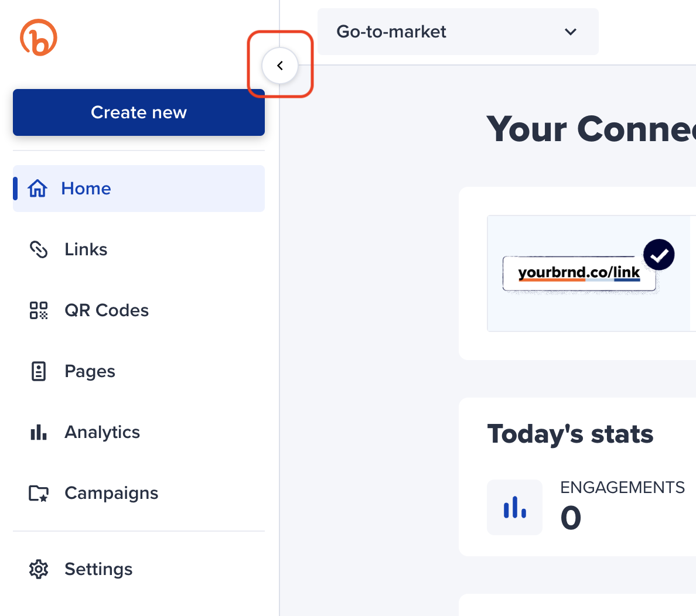Open Settings with the gear icon

[x=38, y=569]
